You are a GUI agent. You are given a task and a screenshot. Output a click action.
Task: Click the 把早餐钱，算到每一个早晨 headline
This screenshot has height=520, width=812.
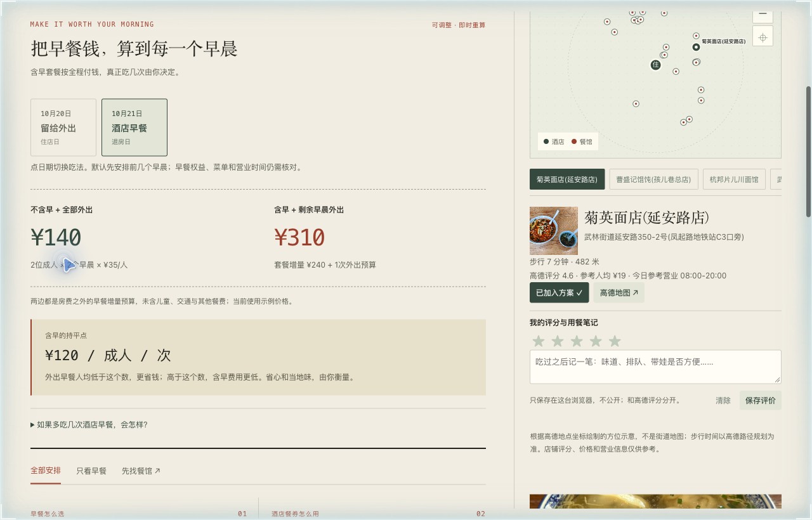click(134, 48)
